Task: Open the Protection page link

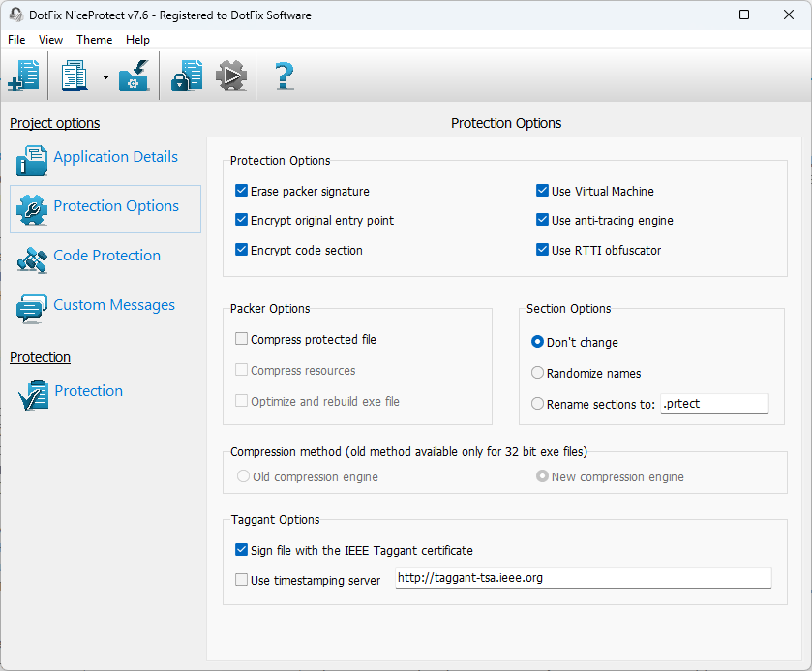Action: pyautogui.click(x=88, y=390)
